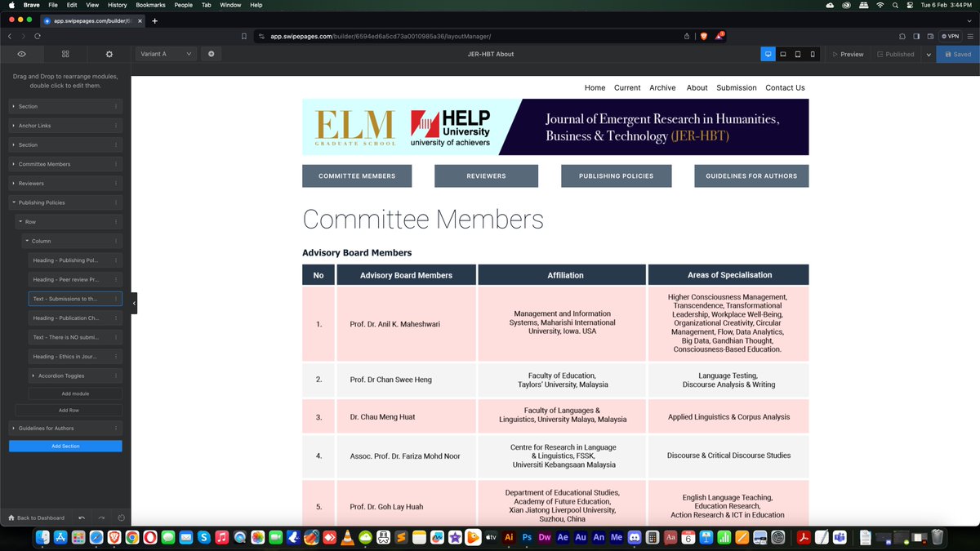The width and height of the screenshot is (980, 551).
Task: Open options menu for Anchor Links section
Action: tap(116, 126)
